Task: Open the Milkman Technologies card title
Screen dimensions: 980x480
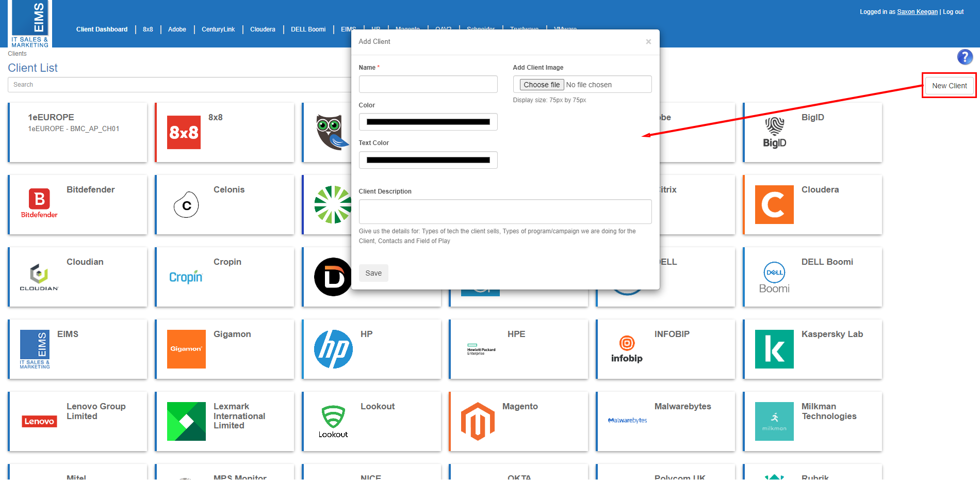Action: pyautogui.click(x=829, y=411)
